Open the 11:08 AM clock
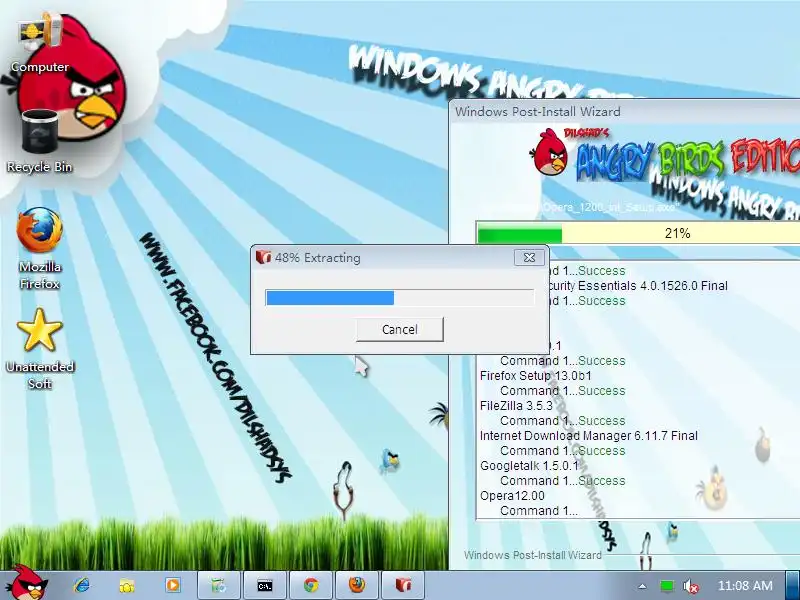800x600 pixels. click(x=745, y=586)
